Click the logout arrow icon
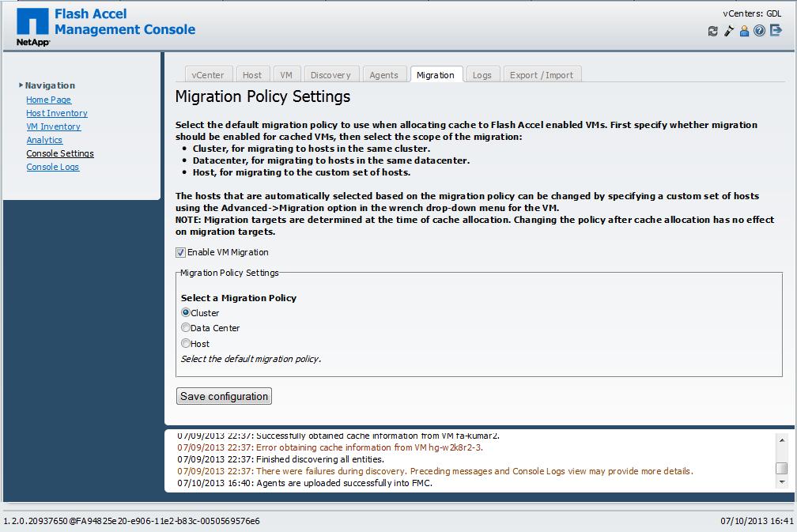 (776, 31)
